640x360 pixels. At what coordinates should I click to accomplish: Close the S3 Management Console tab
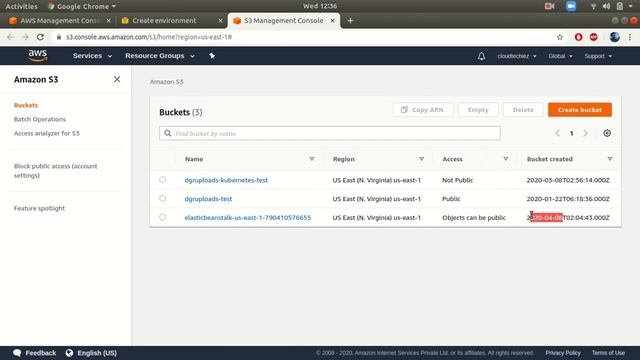pos(332,20)
